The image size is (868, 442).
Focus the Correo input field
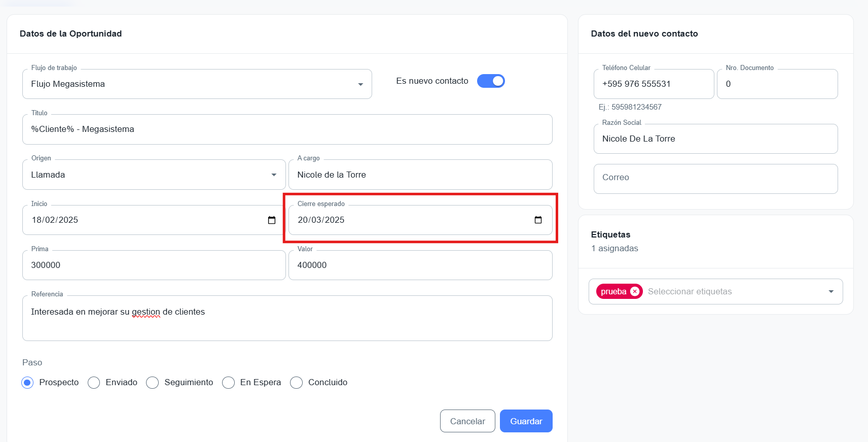[x=715, y=178]
